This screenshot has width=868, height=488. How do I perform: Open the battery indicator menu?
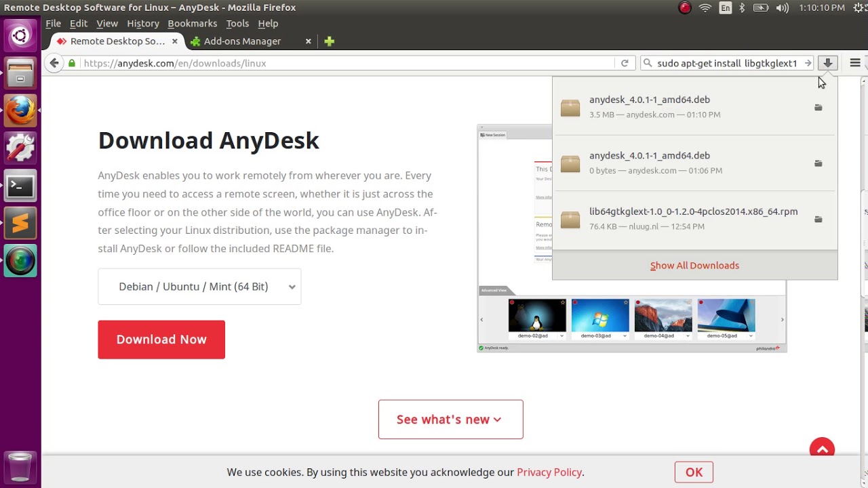click(x=761, y=8)
